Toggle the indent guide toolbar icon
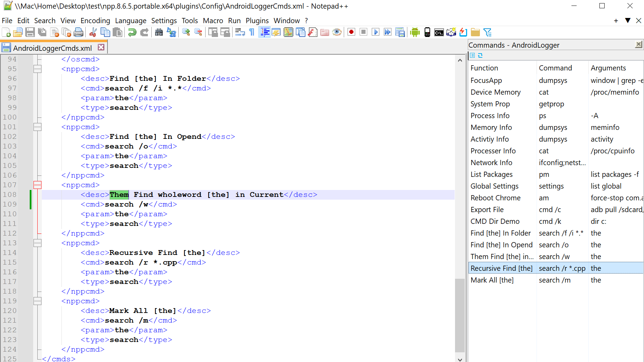 click(265, 32)
